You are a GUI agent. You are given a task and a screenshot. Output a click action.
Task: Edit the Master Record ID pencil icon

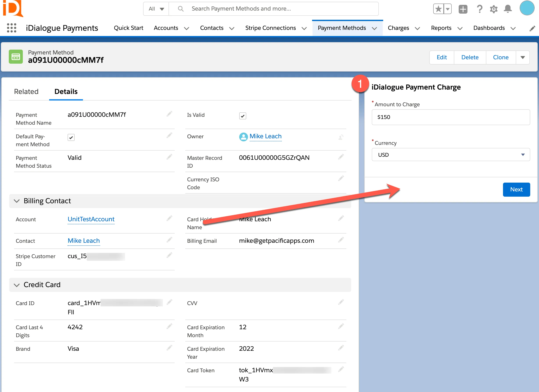pos(341,157)
